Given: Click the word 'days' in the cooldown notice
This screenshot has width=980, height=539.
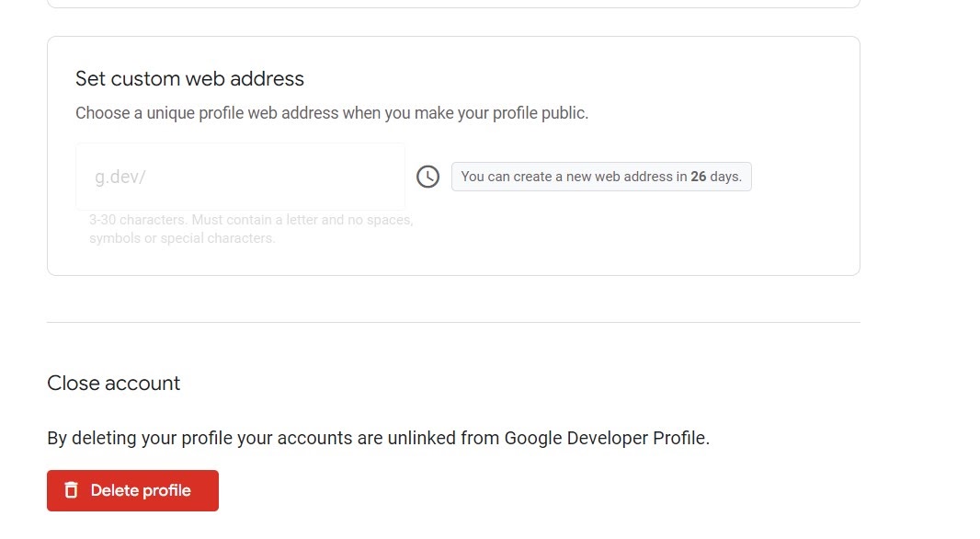Looking at the screenshot, I should (724, 177).
